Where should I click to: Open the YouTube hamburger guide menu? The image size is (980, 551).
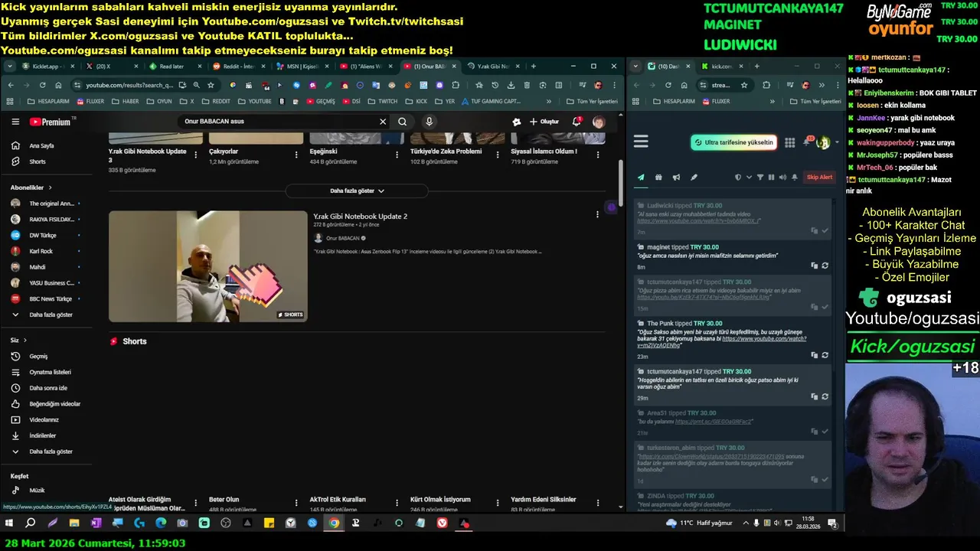coord(15,122)
